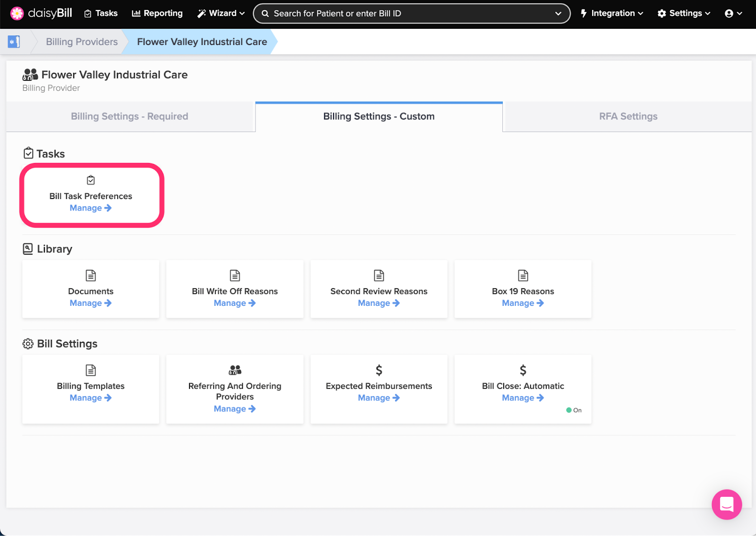Switch to the RFA Settings tab
This screenshot has height=536, width=756.
pyautogui.click(x=628, y=117)
